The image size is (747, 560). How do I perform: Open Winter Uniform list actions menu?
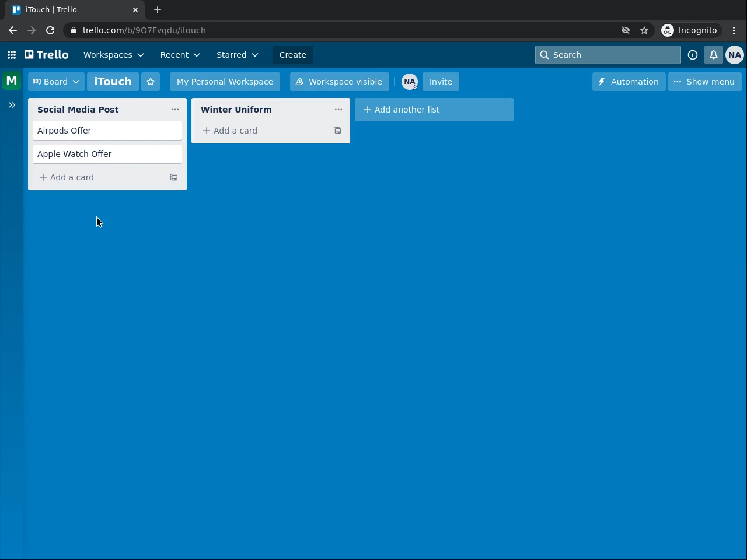click(338, 110)
